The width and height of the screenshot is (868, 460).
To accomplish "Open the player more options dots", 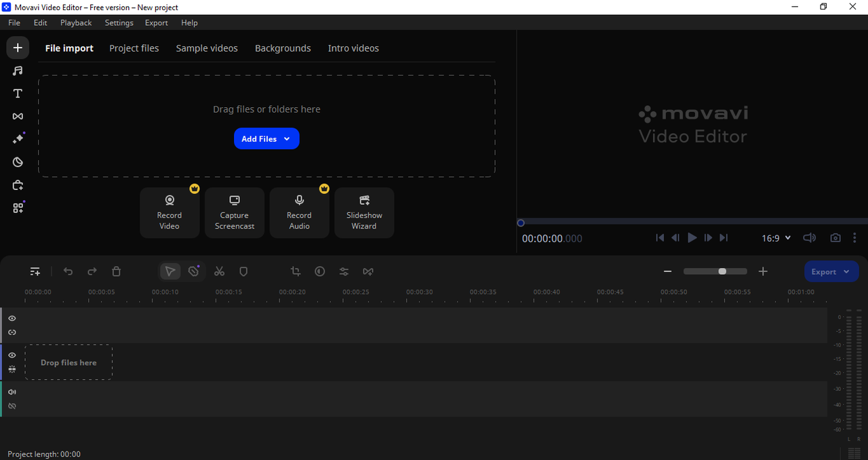I will pos(854,238).
